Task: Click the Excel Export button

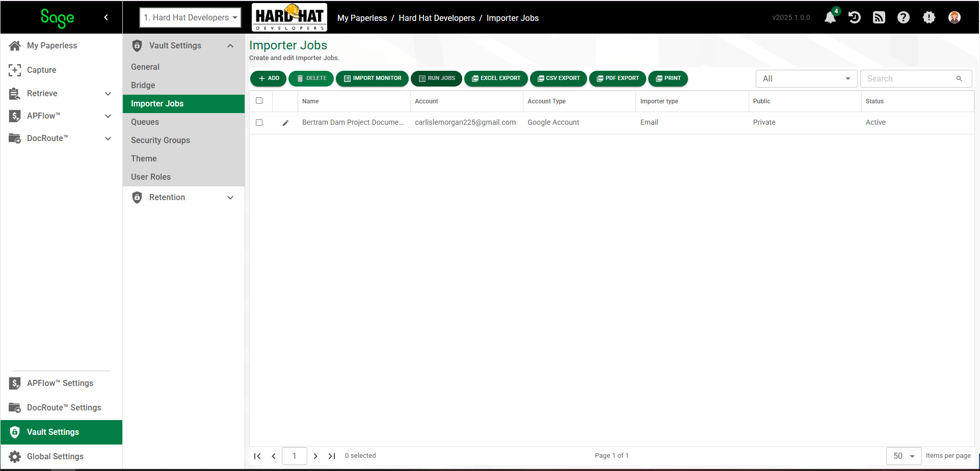Action: click(496, 78)
